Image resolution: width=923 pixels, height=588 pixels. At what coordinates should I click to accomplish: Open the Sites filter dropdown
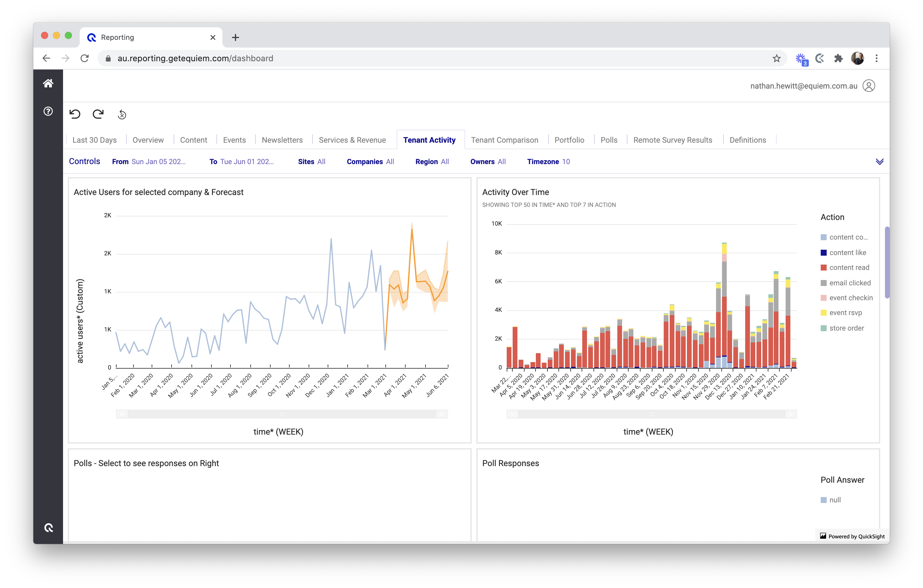(312, 162)
